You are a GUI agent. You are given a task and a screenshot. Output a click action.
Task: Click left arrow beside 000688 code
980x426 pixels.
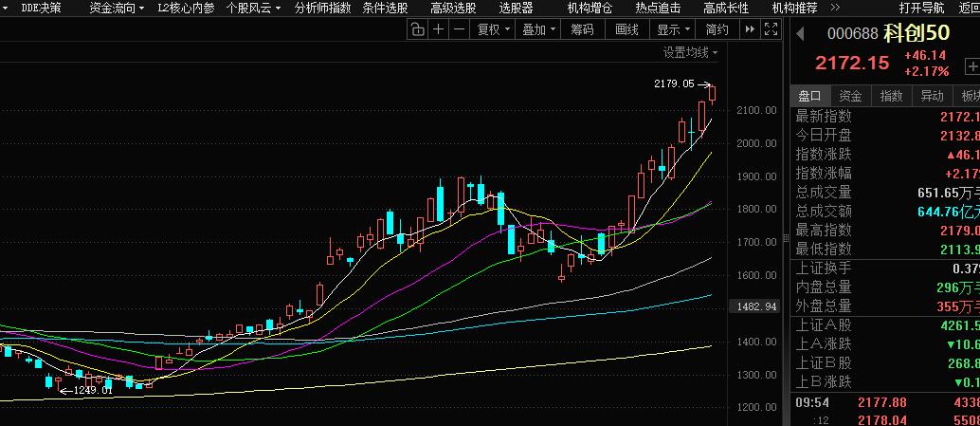[x=799, y=34]
